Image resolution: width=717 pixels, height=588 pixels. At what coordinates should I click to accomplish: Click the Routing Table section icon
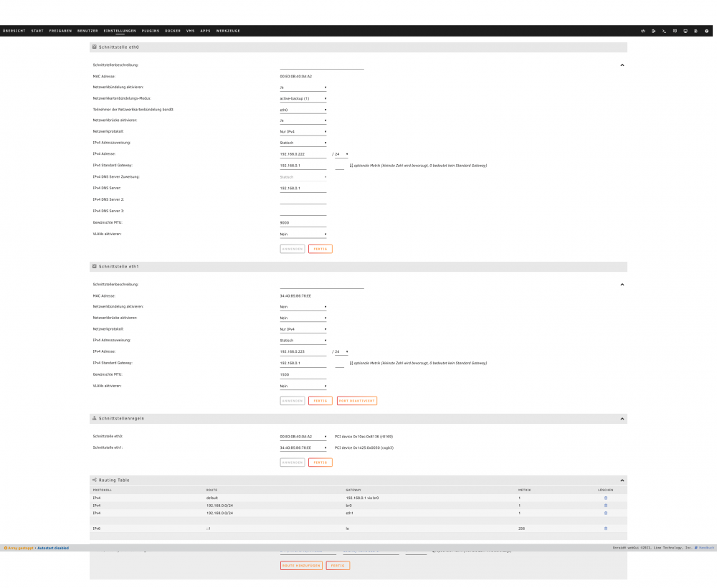pyautogui.click(x=95, y=480)
